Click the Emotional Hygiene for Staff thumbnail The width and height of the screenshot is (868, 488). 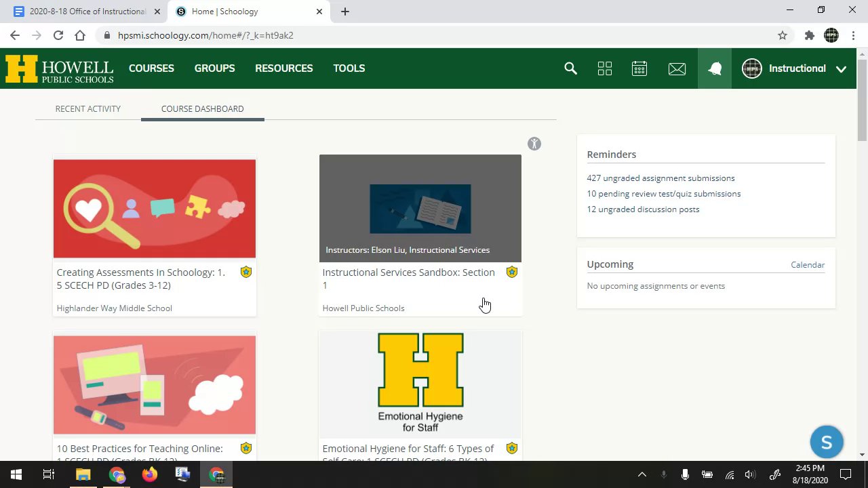pos(420,384)
